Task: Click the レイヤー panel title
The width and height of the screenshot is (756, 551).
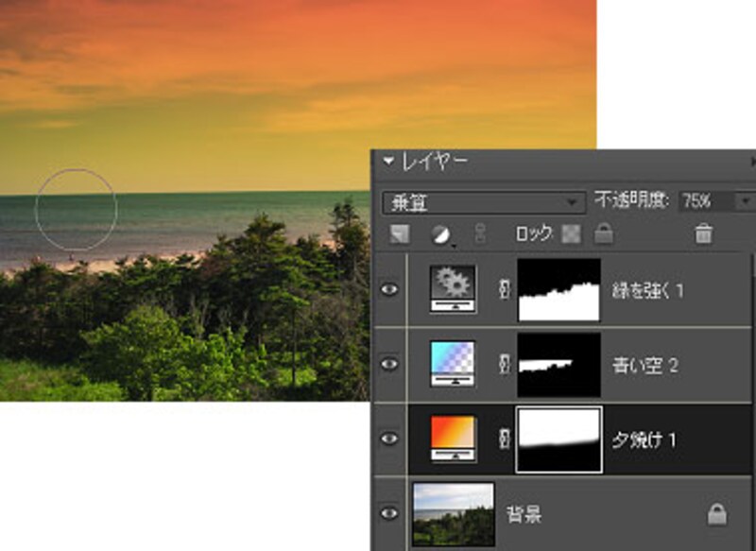Action: coord(435,161)
